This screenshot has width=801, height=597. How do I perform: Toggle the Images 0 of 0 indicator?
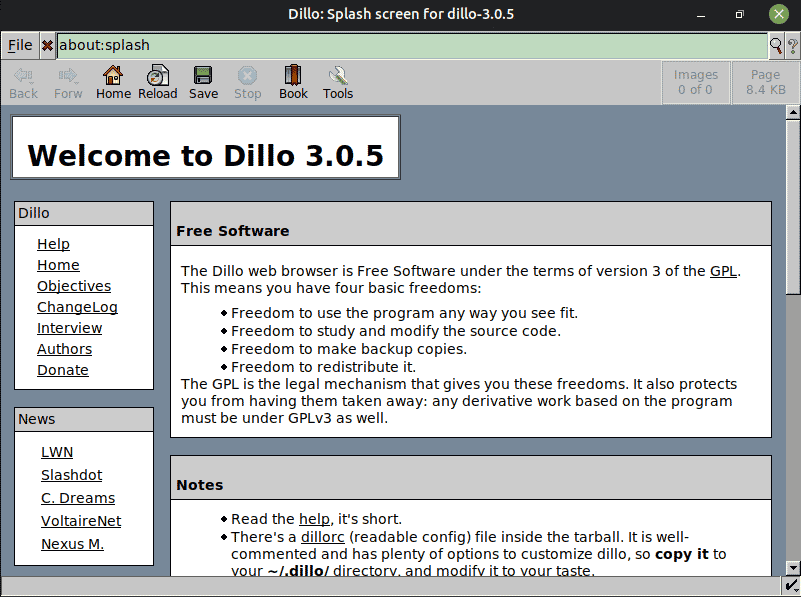(x=695, y=82)
